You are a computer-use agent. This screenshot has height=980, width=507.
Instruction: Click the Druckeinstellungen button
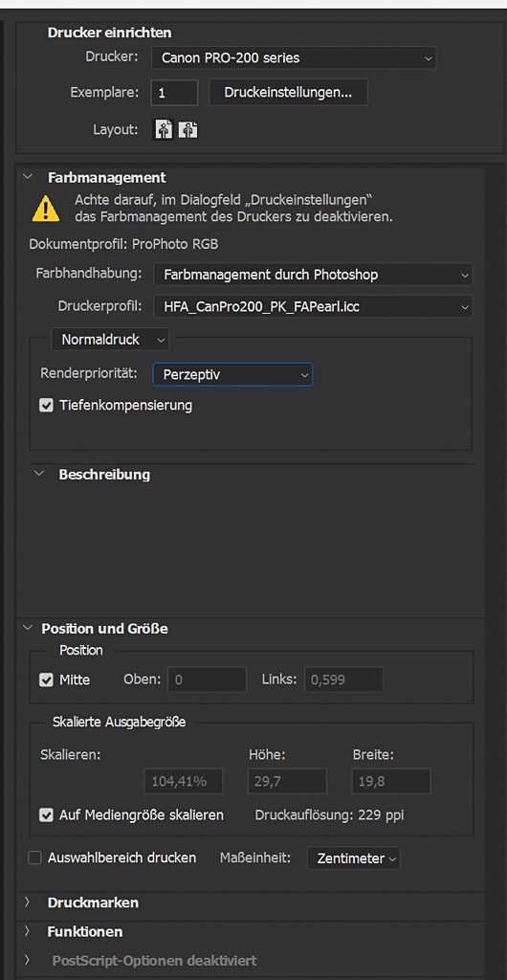coord(288,93)
